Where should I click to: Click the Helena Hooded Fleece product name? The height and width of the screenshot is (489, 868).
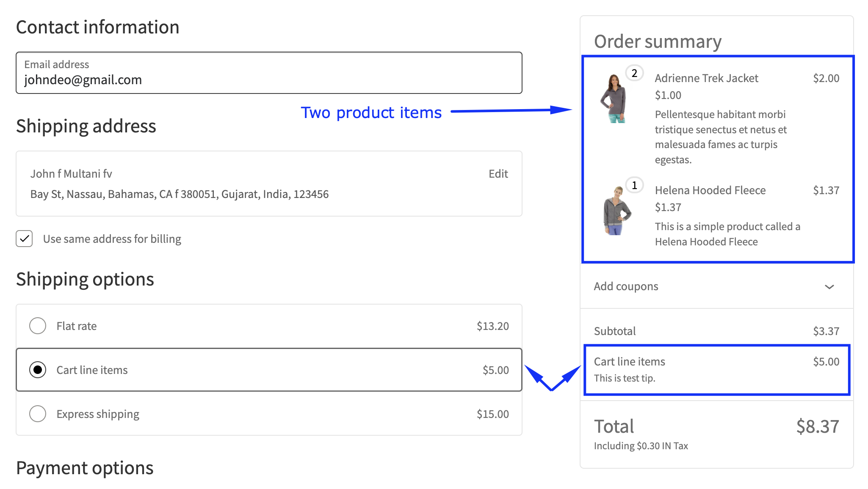coord(710,190)
